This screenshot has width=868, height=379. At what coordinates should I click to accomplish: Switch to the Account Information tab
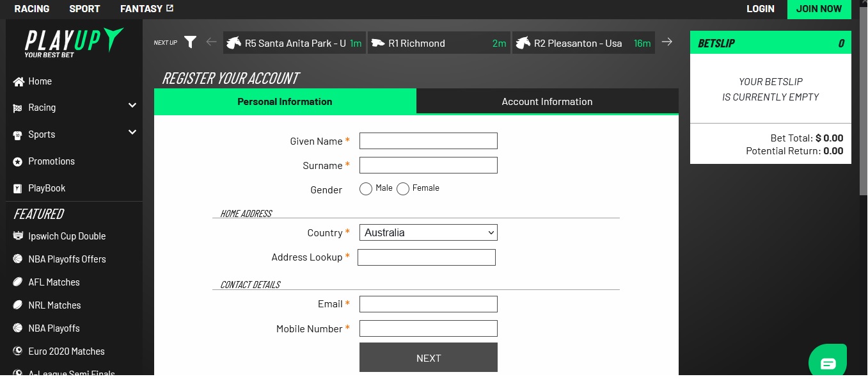tap(548, 101)
